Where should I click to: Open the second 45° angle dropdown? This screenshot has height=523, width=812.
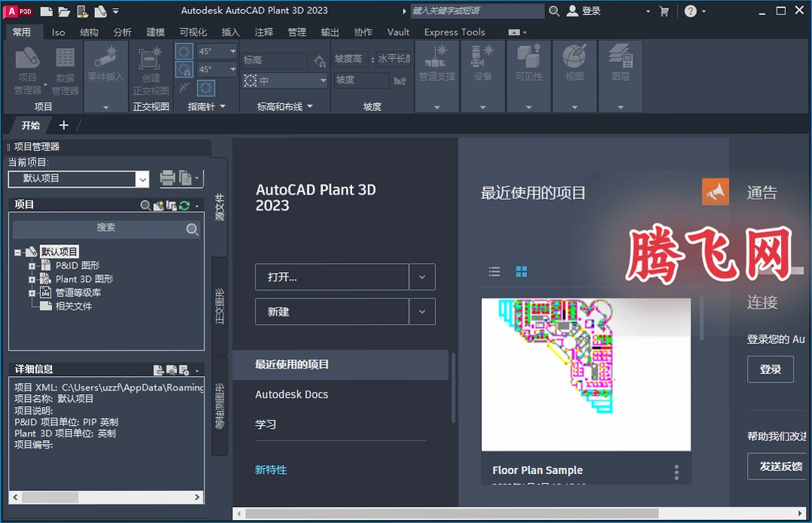click(x=232, y=69)
